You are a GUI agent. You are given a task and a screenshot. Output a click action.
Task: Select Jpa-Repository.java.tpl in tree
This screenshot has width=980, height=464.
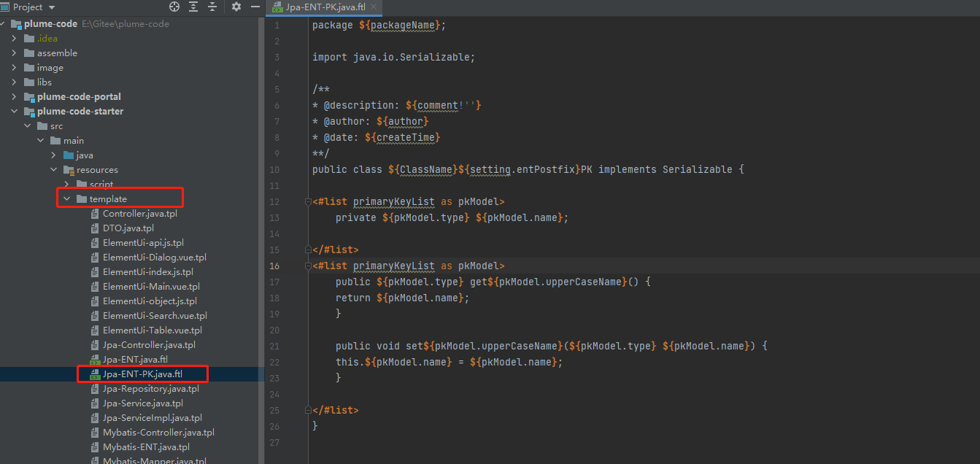(151, 389)
